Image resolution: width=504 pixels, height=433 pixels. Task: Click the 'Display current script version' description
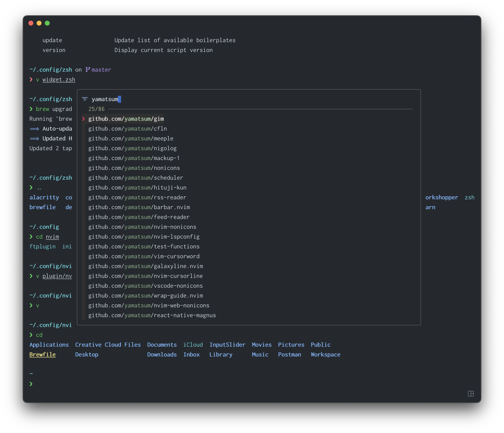click(163, 50)
